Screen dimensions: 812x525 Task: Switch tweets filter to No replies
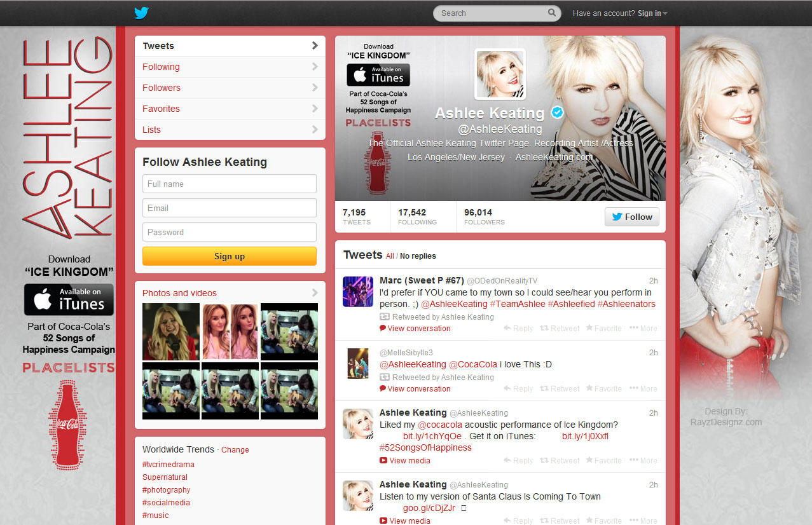418,256
